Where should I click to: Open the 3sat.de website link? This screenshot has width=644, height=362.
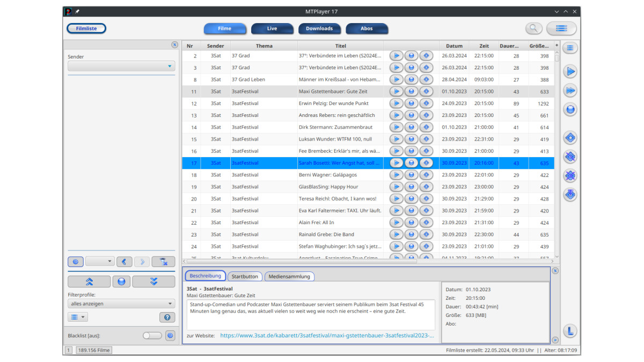point(326,336)
